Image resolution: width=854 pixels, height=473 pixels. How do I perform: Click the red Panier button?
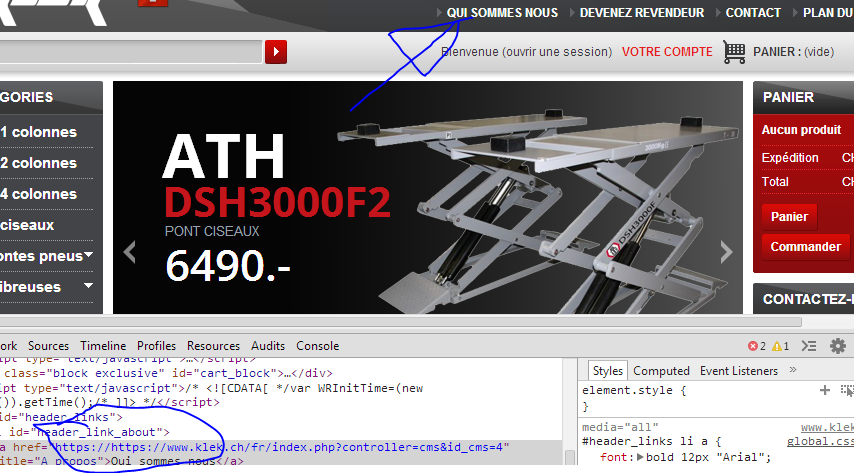pyautogui.click(x=789, y=216)
